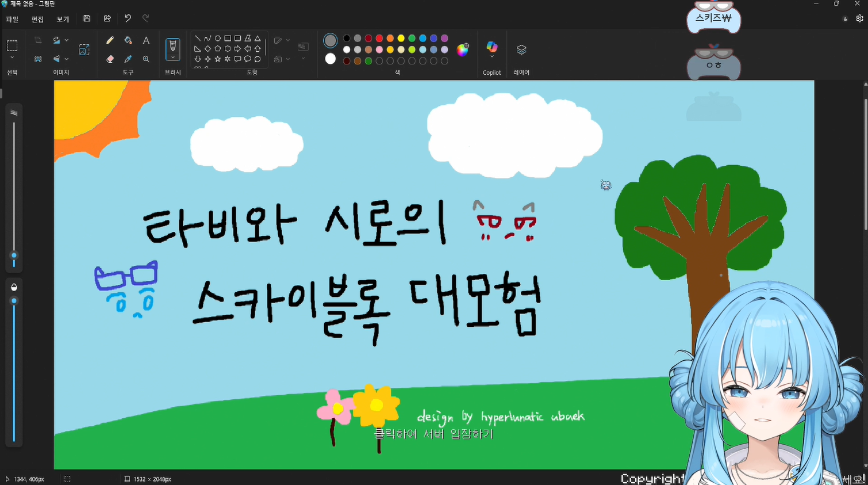Screen dimensions: 868x485
Task: Click the Save disk icon
Action: (87, 18)
